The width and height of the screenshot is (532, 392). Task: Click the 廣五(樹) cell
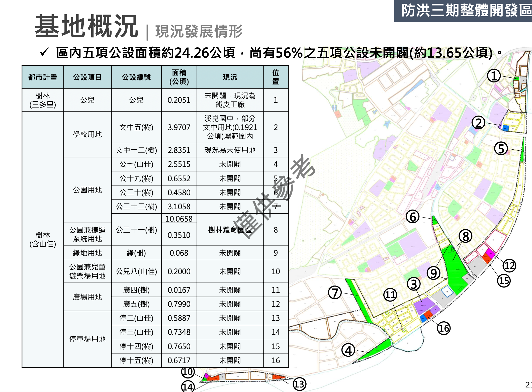pos(136,304)
